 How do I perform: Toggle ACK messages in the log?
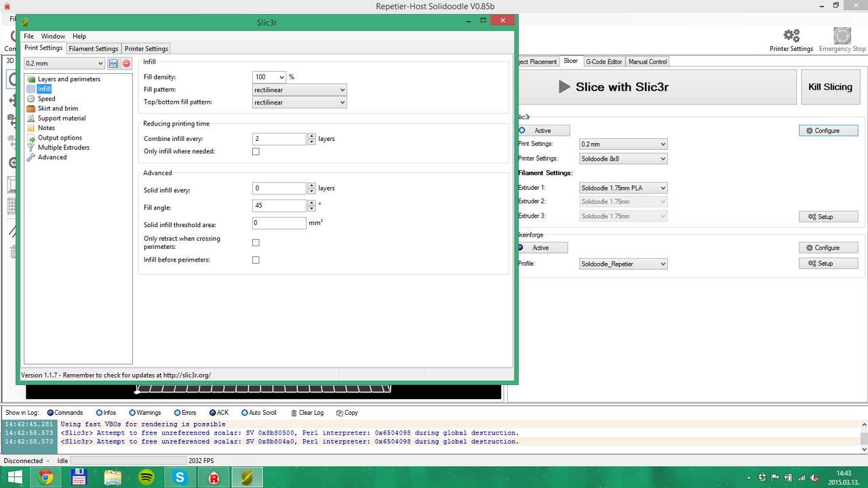point(219,413)
